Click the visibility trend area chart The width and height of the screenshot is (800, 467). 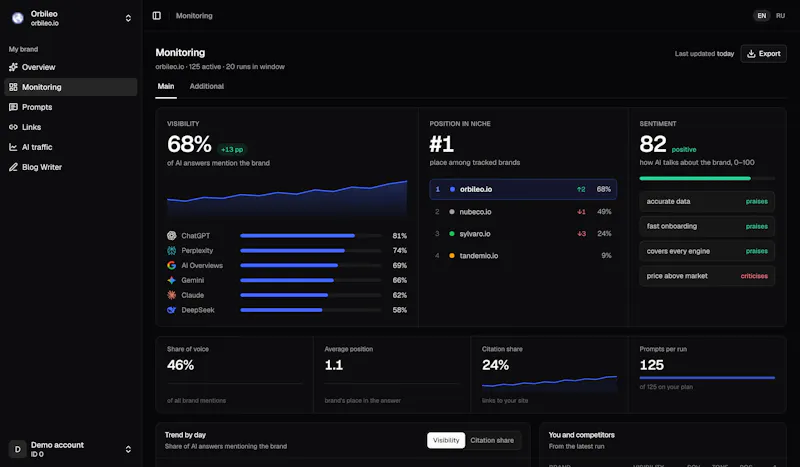(x=287, y=199)
